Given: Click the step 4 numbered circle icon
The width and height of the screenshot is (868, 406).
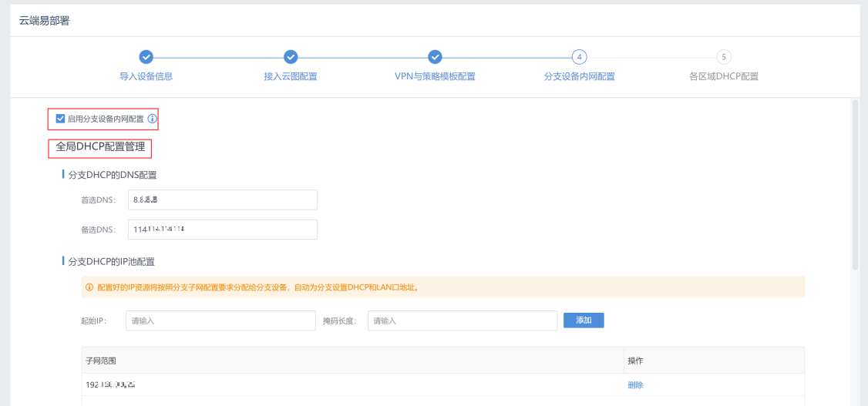Looking at the screenshot, I should [579, 56].
